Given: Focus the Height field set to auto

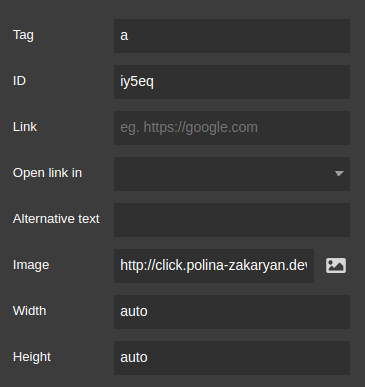Looking at the screenshot, I should tap(232, 358).
